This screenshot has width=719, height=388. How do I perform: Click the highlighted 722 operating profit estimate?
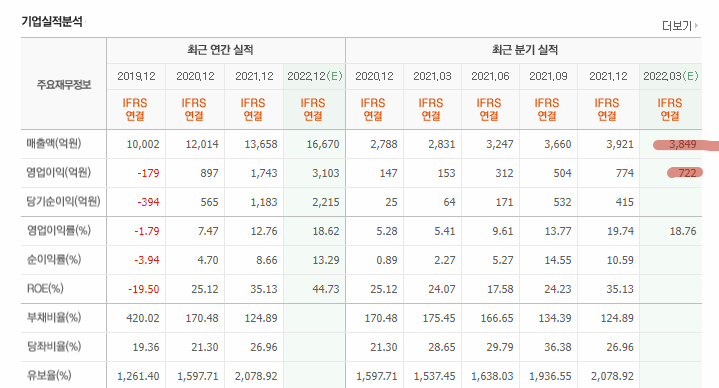[x=687, y=173]
